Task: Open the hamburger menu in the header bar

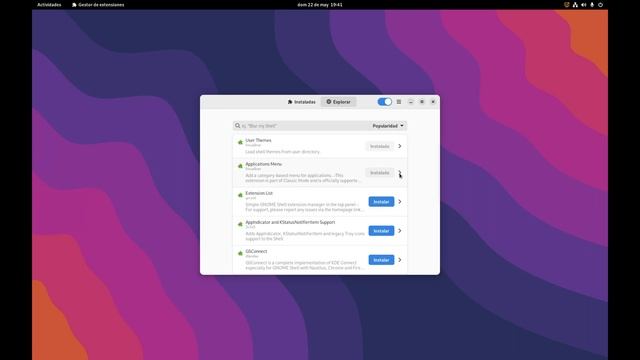Action: point(399,102)
